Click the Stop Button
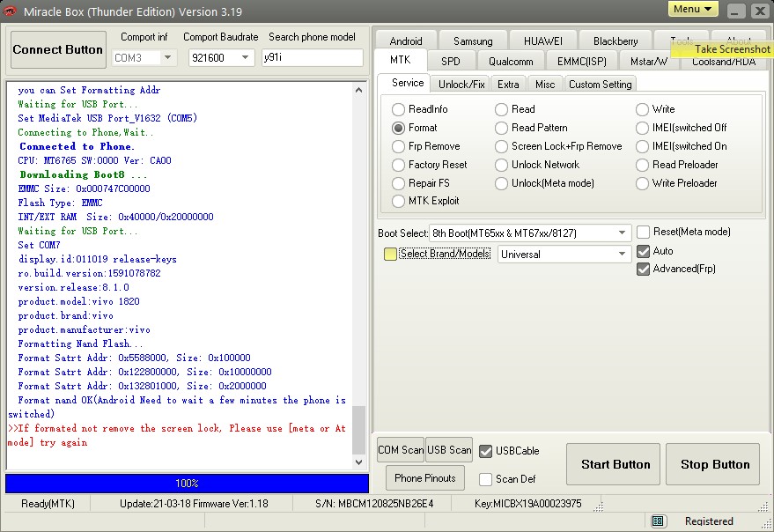The height and width of the screenshot is (532, 774). click(x=712, y=464)
